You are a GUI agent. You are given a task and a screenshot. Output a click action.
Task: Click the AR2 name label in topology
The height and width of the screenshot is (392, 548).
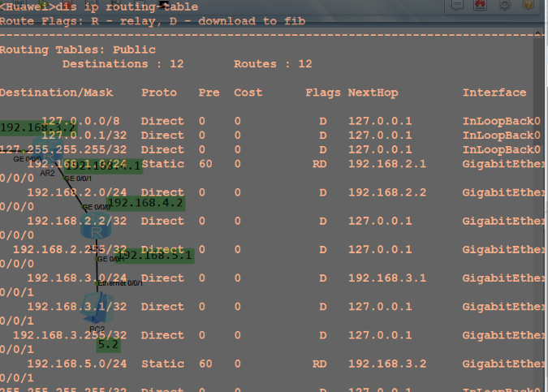tap(47, 174)
